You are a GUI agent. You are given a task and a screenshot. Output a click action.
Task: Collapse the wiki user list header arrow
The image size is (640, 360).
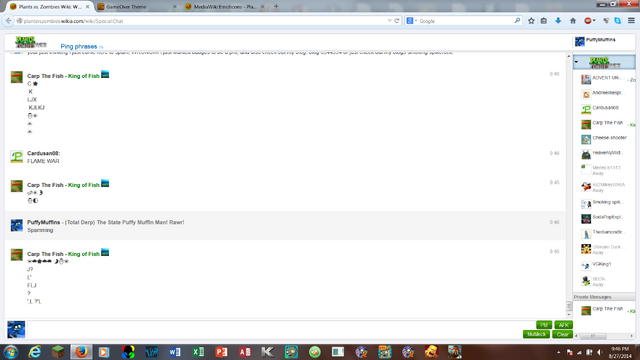click(x=576, y=62)
